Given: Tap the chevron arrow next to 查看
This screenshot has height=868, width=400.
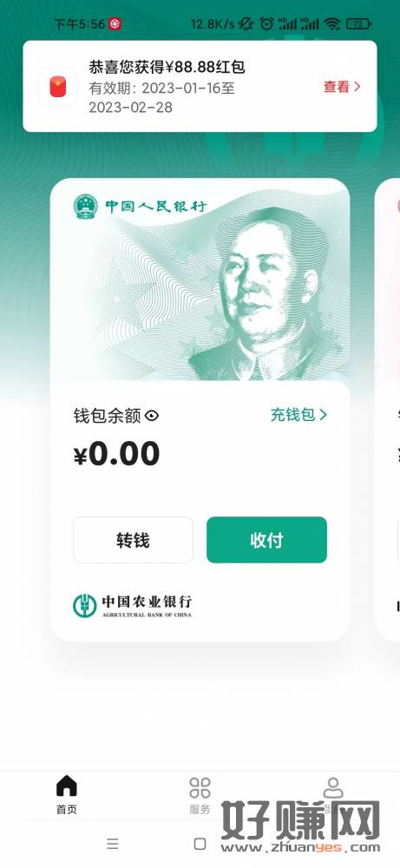Looking at the screenshot, I should 357,86.
